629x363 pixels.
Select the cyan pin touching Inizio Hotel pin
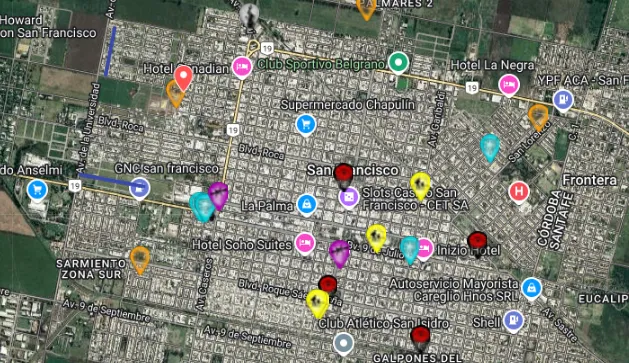pyautogui.click(x=410, y=250)
